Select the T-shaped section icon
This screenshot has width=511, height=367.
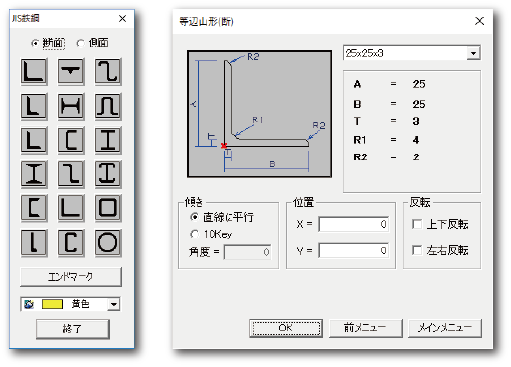(x=71, y=72)
